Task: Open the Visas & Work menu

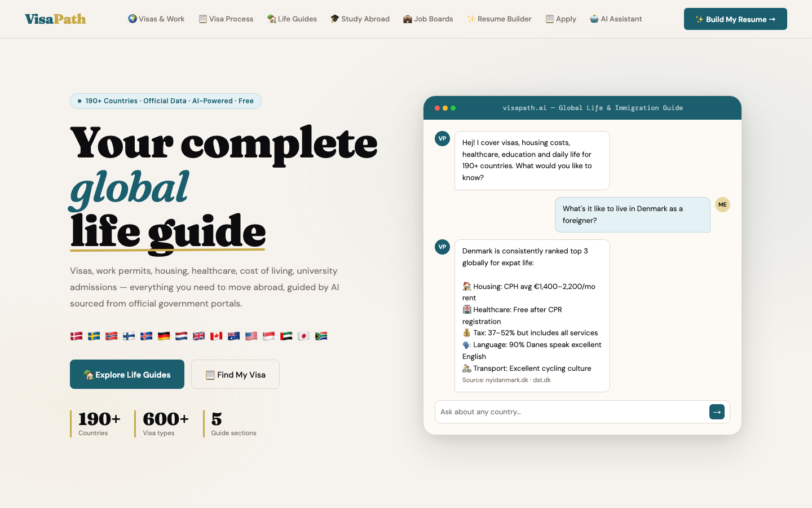Action: 156,19
